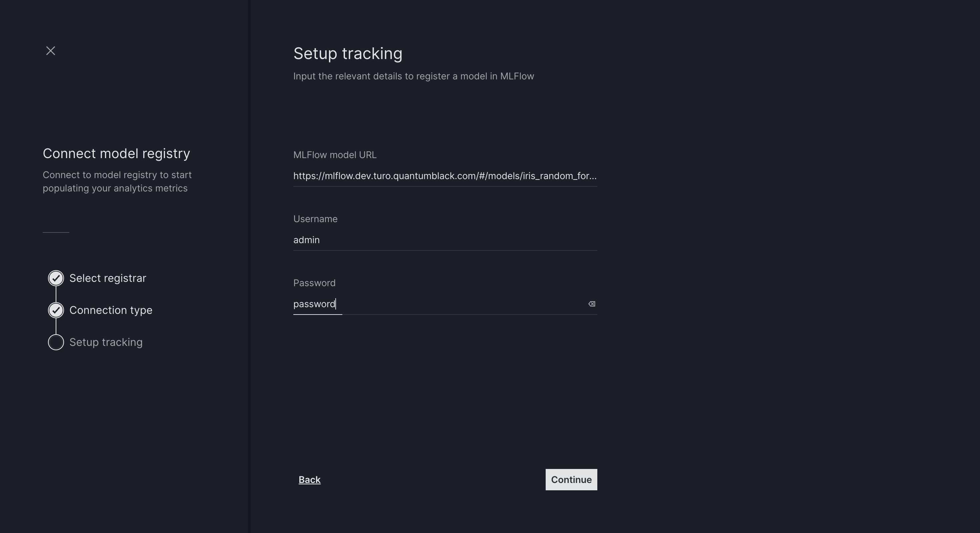980x533 pixels.
Task: Clear the Password field using erase icon
Action: (x=592, y=304)
